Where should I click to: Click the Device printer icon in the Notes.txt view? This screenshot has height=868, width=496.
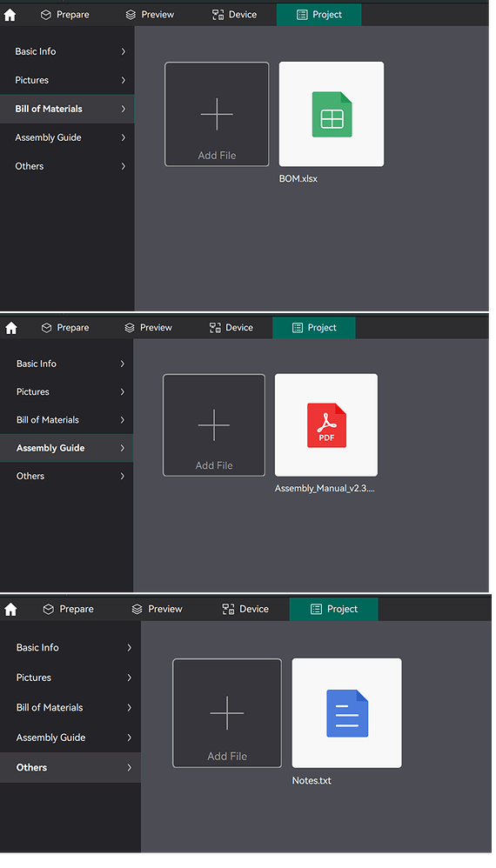tap(228, 610)
